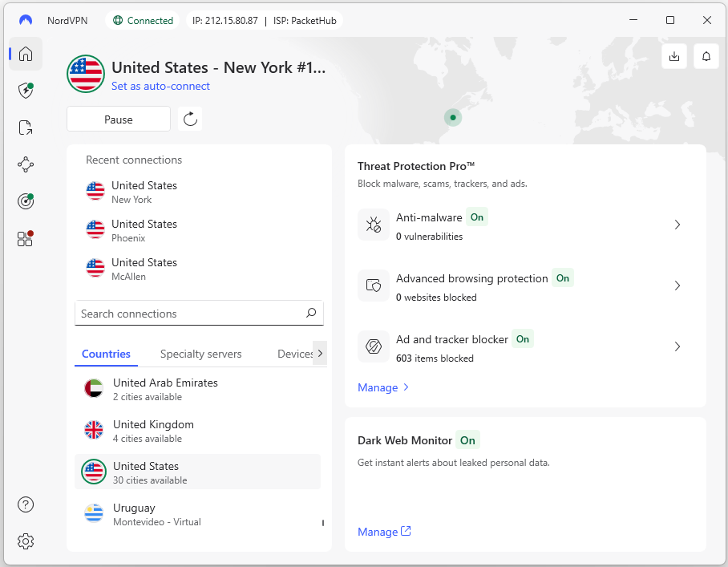The width and height of the screenshot is (728, 567).
Task: Pause the VPN connection
Action: click(119, 119)
